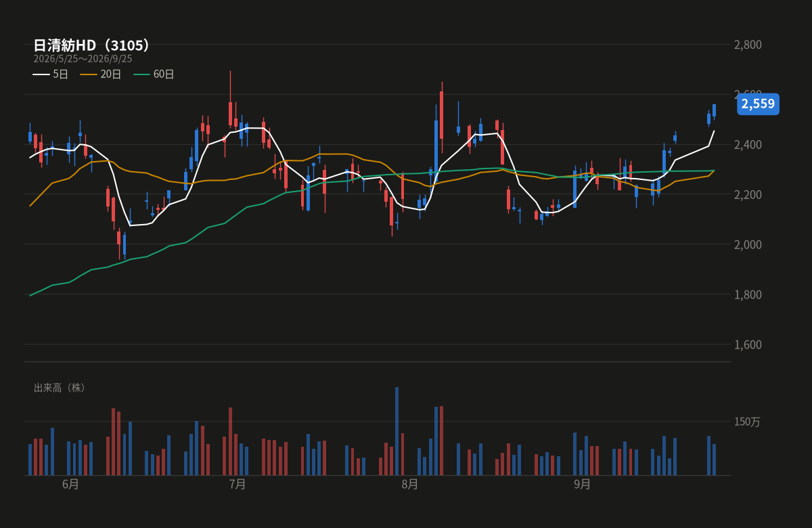
Task: Click the 2,200 price axis label
Action: pos(748,195)
